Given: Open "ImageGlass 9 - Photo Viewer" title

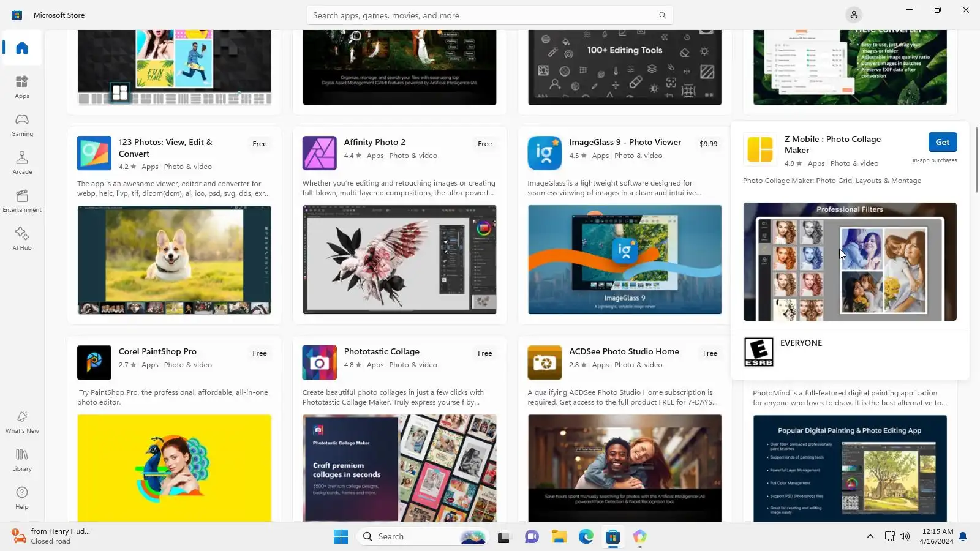Looking at the screenshot, I should [625, 142].
